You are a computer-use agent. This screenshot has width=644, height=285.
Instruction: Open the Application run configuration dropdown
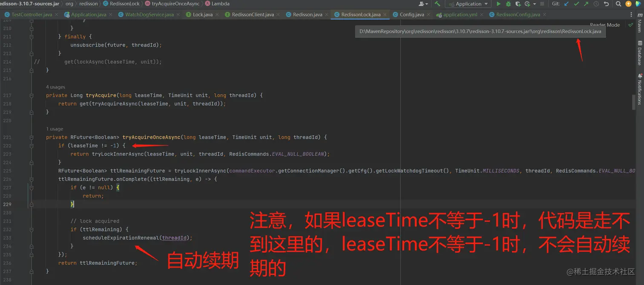(x=468, y=4)
